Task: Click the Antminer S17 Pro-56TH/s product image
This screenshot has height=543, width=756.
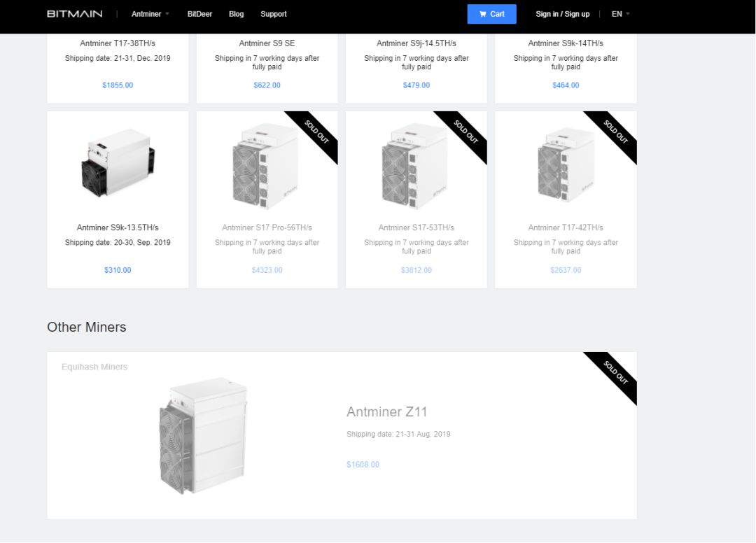Action: pos(265,167)
